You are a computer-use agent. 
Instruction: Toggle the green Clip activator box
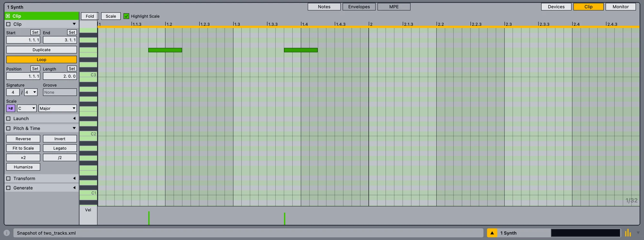click(8, 16)
